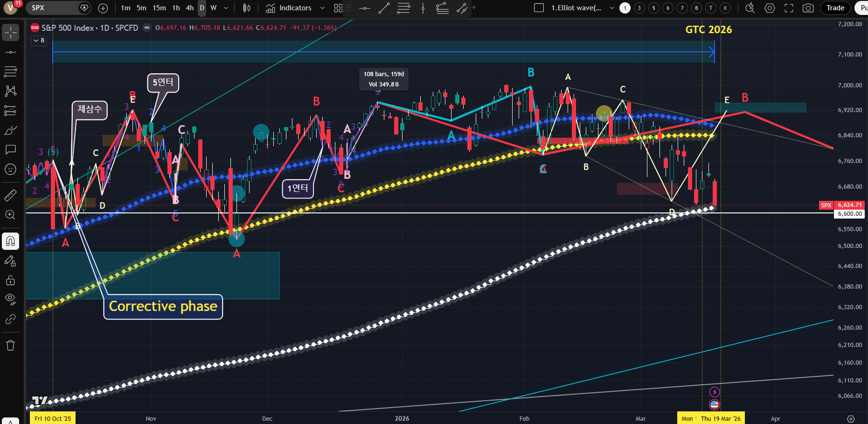Click the trash icon to remove drawings

click(10, 346)
